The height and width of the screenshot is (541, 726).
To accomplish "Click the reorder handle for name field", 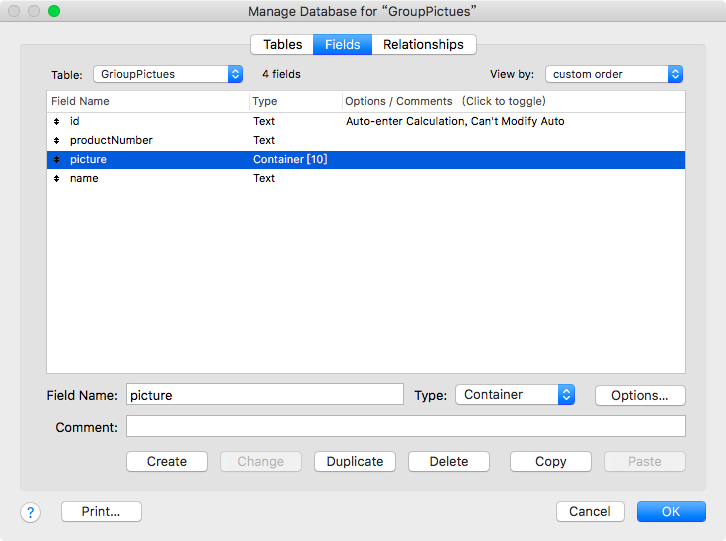I will 56,178.
